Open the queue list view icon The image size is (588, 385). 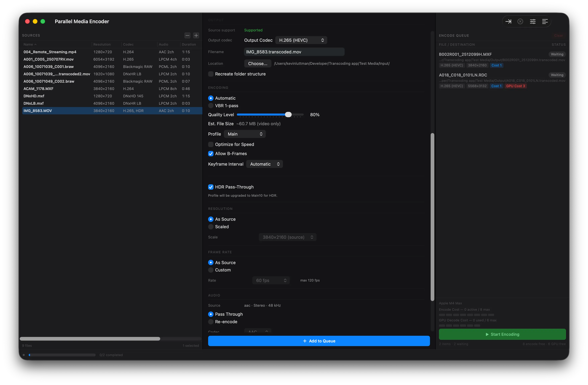point(545,21)
